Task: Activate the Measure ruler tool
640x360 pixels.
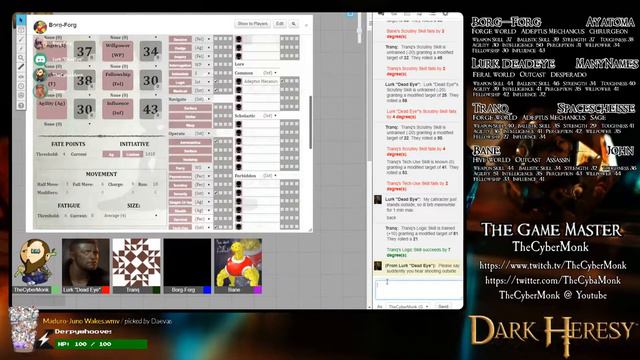Action: point(20,67)
